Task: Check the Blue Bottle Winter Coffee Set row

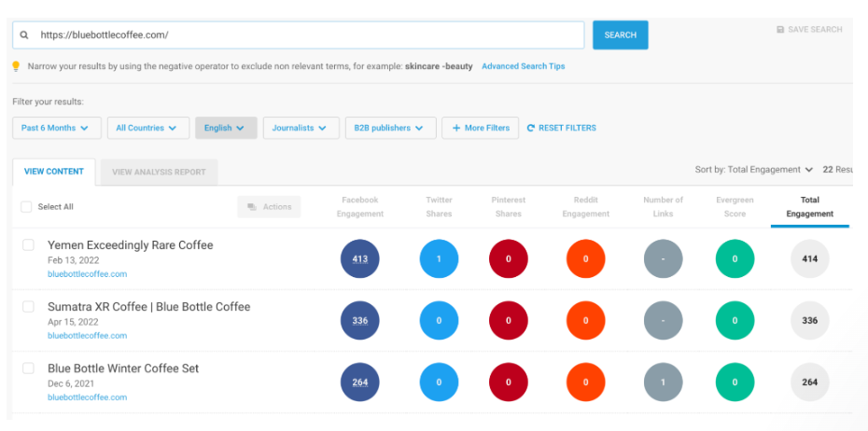Action: point(28,368)
